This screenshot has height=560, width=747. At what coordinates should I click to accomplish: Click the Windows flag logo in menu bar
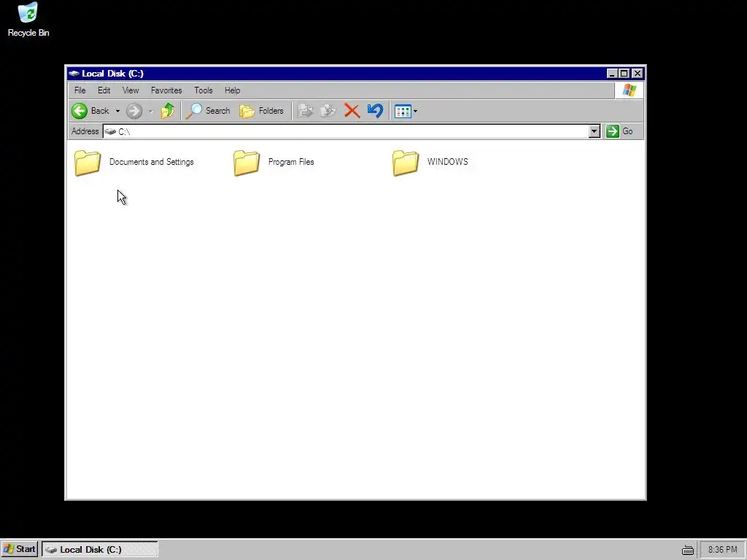(630, 90)
